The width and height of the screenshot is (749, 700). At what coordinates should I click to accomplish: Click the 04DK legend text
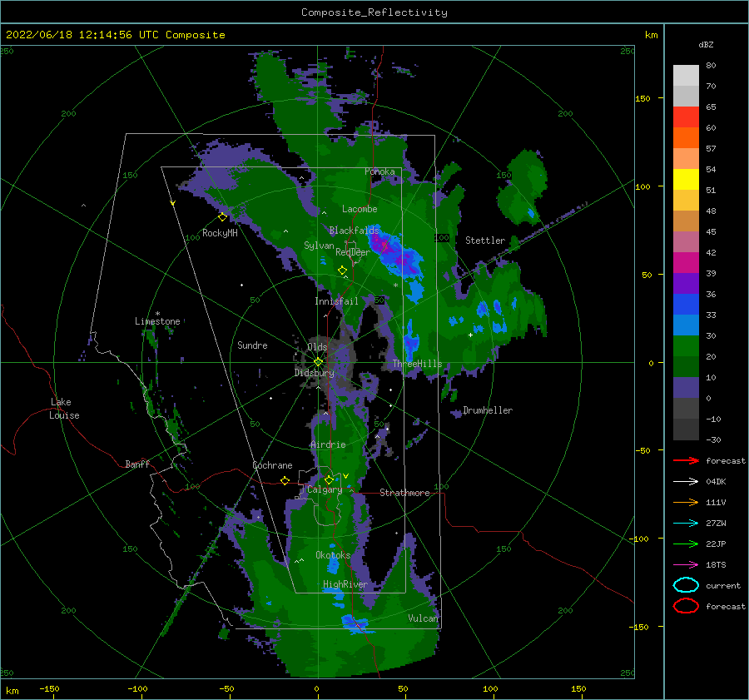point(716,481)
